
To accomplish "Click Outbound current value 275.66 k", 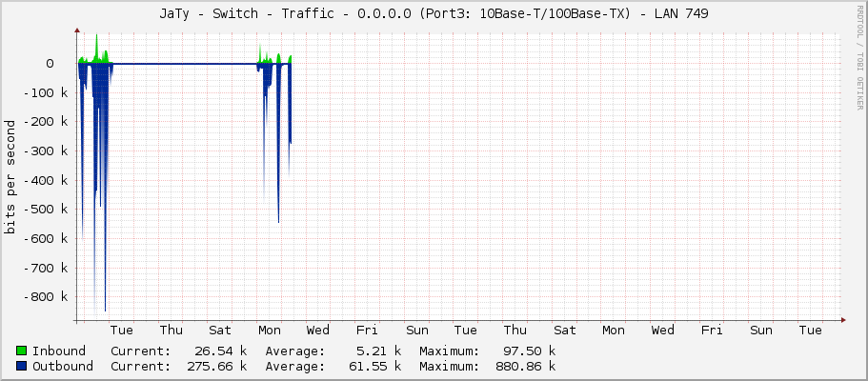I will click(x=217, y=366).
